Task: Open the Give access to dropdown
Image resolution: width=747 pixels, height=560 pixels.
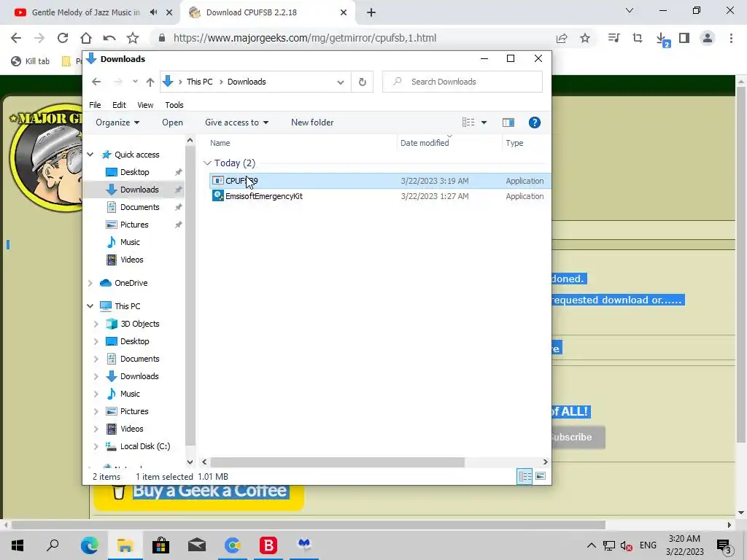Action: (x=237, y=122)
